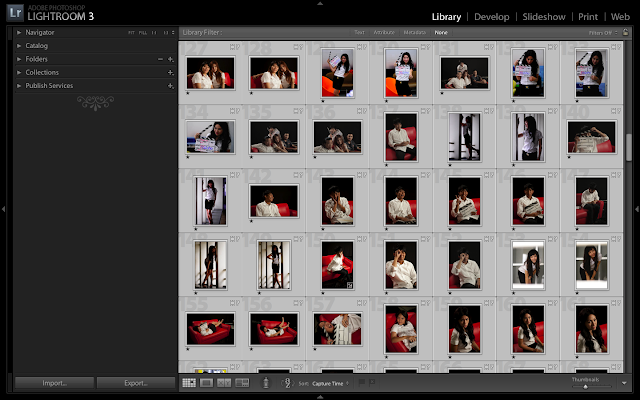Set Navigator zoom to 1:1

point(154,33)
